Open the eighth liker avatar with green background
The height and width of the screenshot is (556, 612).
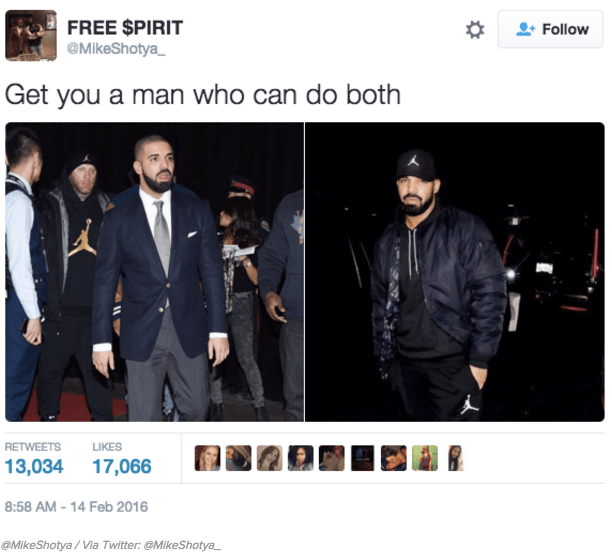(425, 458)
